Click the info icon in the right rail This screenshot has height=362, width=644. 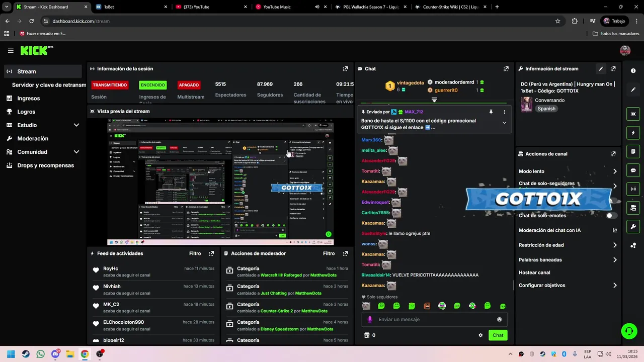[633, 71]
